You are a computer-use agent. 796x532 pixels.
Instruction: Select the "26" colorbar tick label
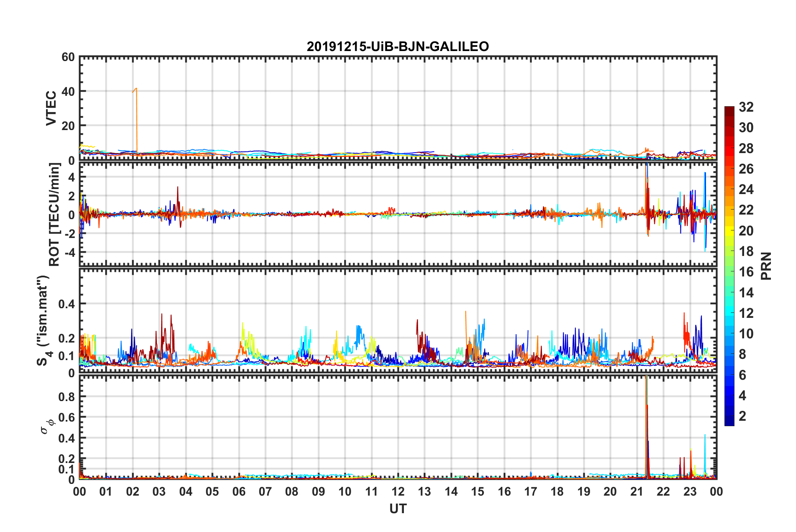[746, 169]
